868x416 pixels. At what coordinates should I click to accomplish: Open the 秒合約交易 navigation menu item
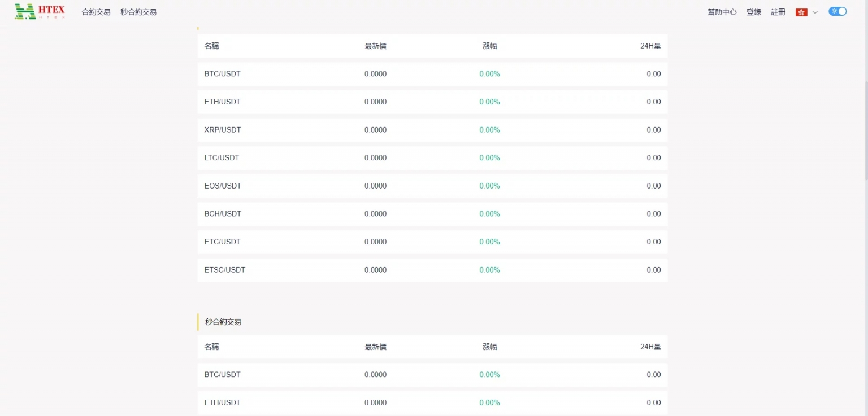tap(138, 12)
